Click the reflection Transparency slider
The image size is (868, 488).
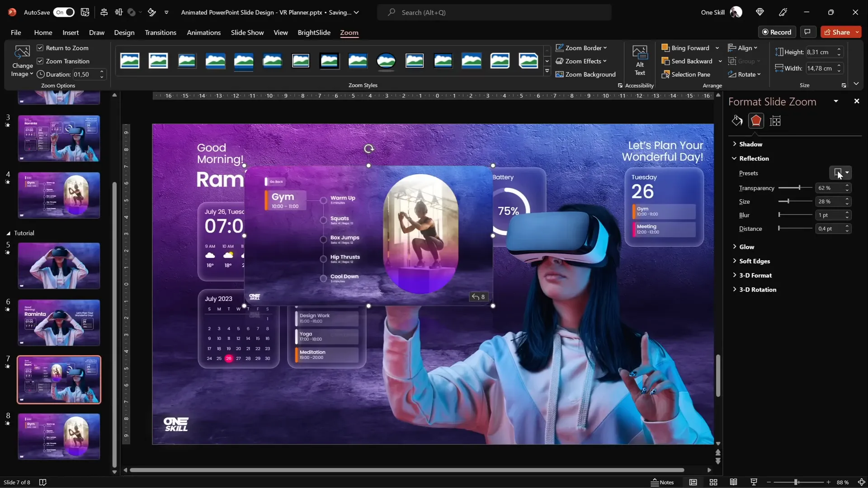pyautogui.click(x=795, y=188)
